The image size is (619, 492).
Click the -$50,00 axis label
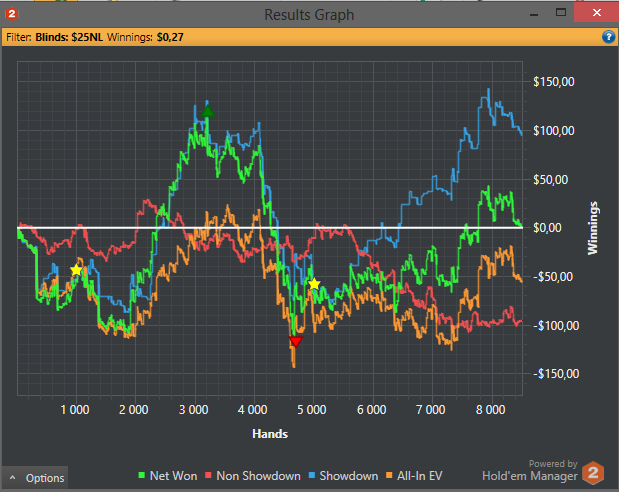(x=553, y=277)
